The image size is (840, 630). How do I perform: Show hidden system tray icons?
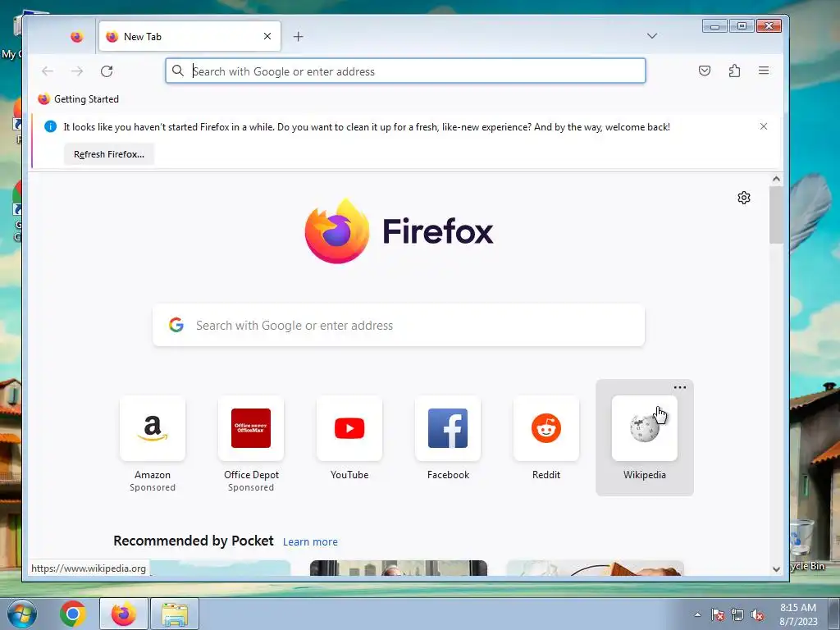click(697, 614)
